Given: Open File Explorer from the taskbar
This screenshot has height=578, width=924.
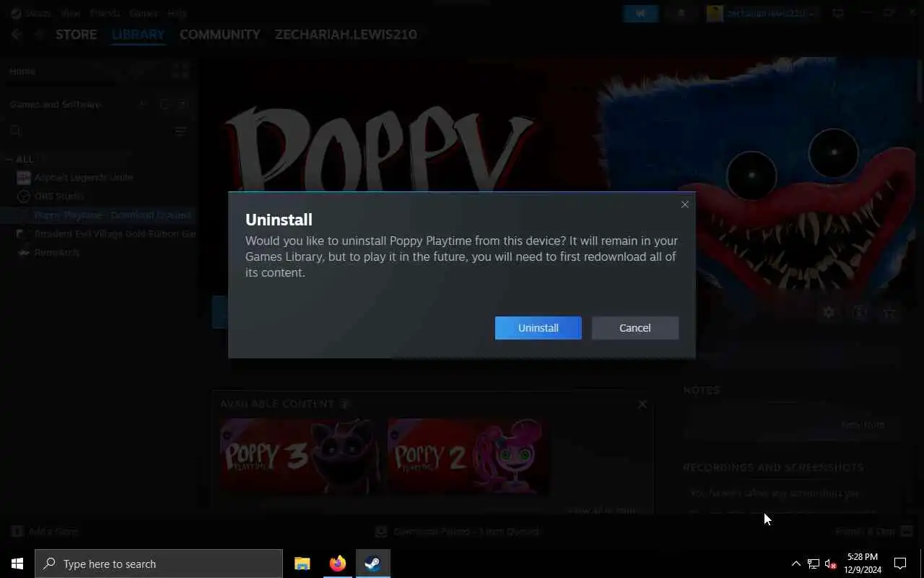Looking at the screenshot, I should pos(302,564).
